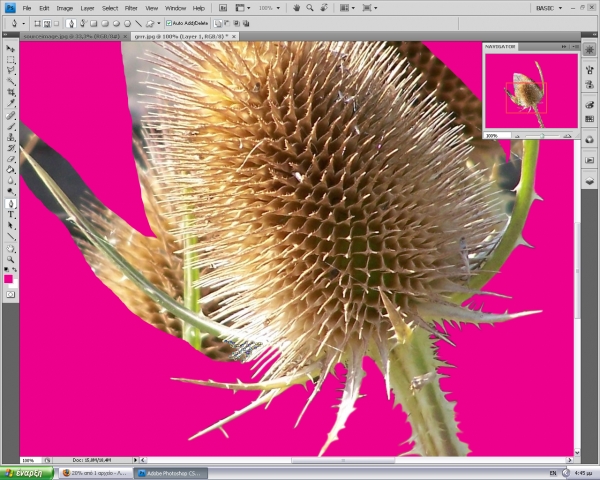Open the collapsed Navigator panel icon in dock

(589, 49)
